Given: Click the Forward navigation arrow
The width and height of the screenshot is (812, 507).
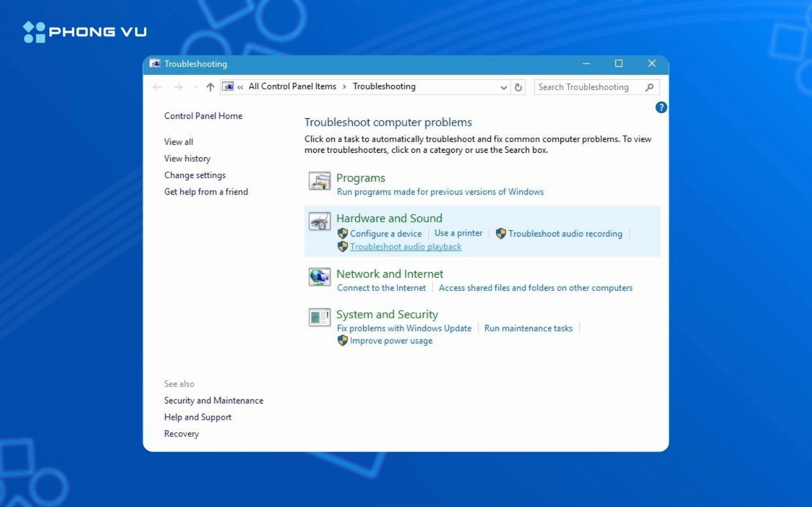Looking at the screenshot, I should pos(179,87).
